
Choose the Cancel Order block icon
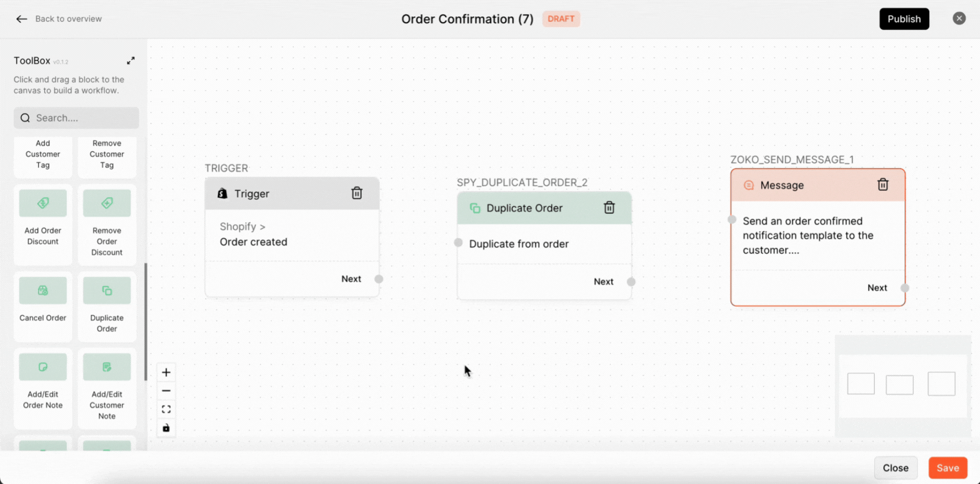[x=43, y=291]
